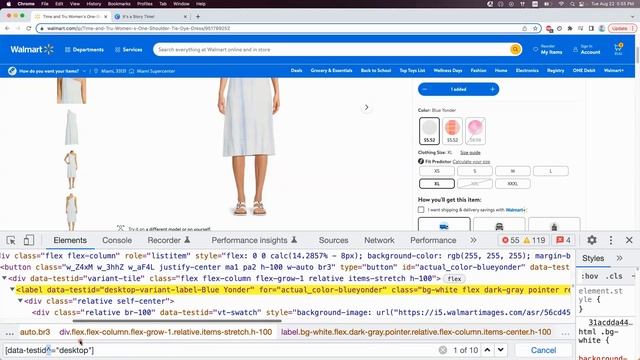The width and height of the screenshot is (640, 360).
Task: Open the Recorder tab
Action: (x=169, y=240)
